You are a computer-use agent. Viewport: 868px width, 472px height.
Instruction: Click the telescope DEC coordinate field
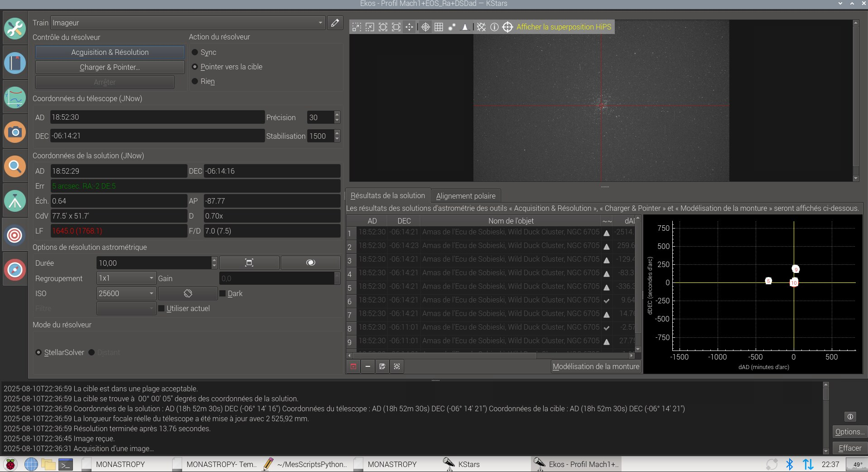coord(157,136)
